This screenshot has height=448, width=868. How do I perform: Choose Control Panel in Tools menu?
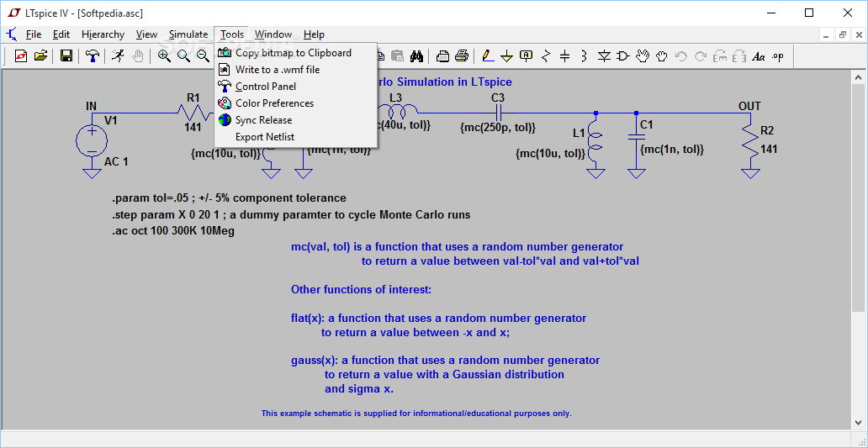295,87
